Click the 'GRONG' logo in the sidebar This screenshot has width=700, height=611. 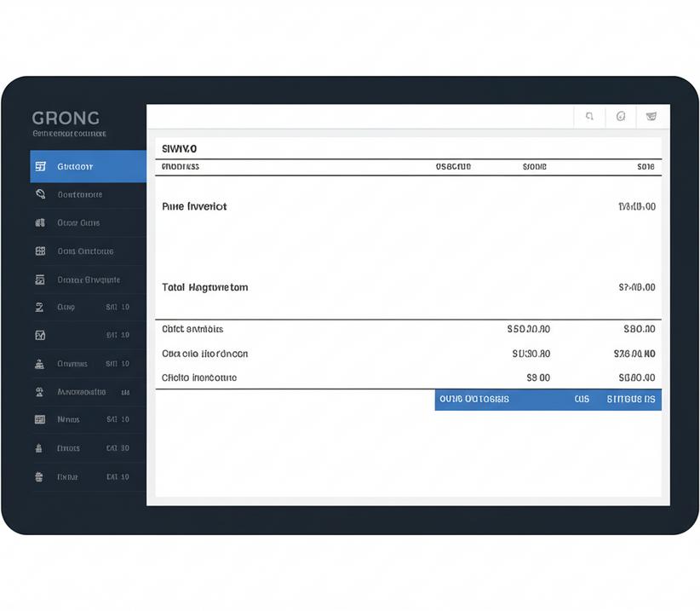point(66,118)
